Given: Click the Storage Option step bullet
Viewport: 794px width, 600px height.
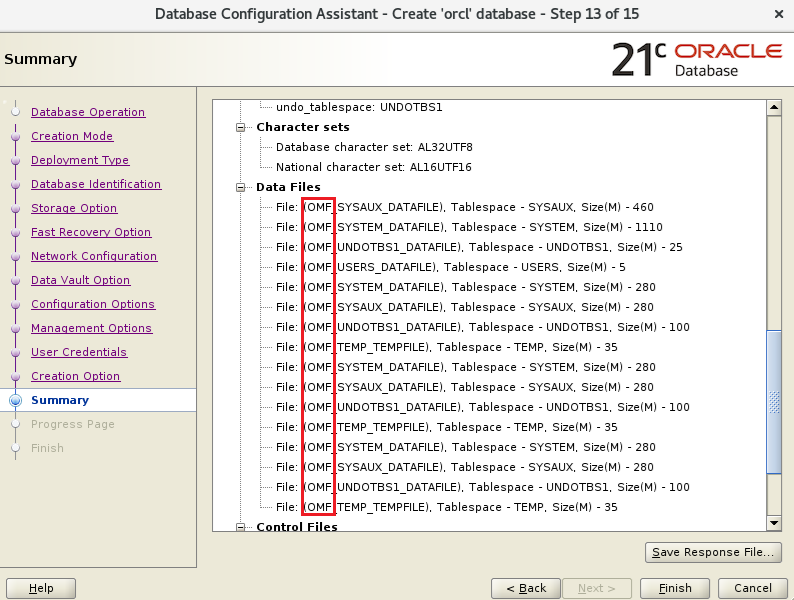Looking at the screenshot, I should (x=16, y=208).
